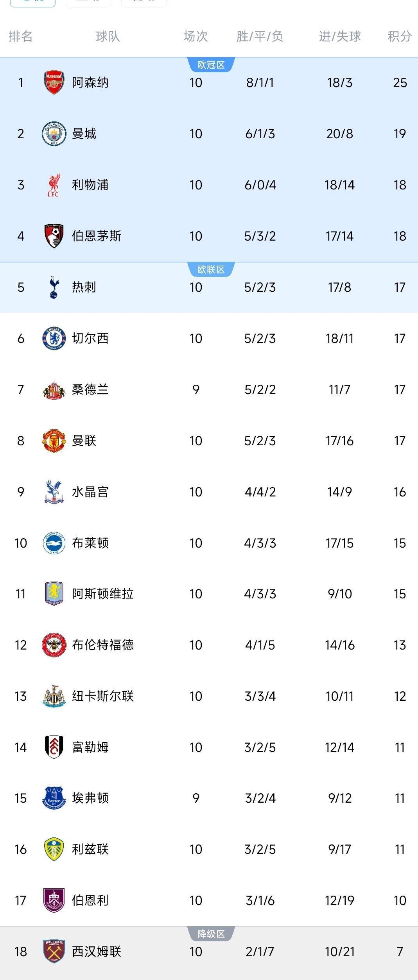Click the 欧冠区 zone label
This screenshot has width=418, height=980.
tap(211, 65)
